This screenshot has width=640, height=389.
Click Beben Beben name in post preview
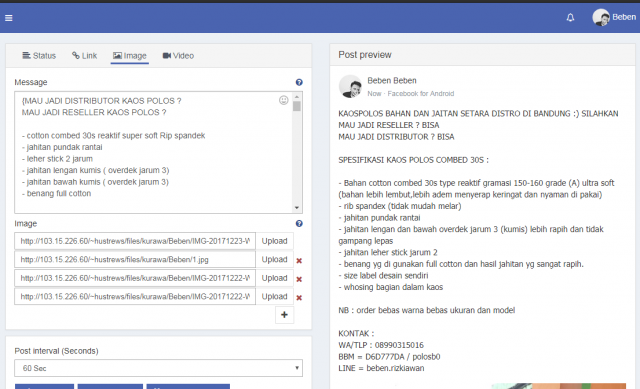tap(392, 80)
